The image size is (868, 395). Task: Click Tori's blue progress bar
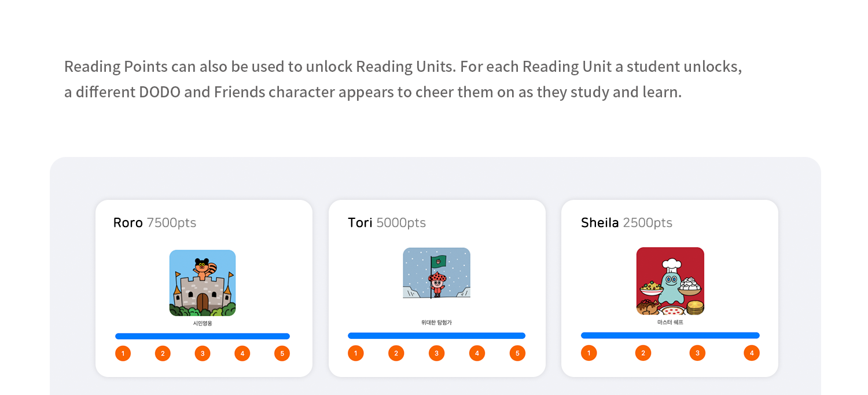pyautogui.click(x=436, y=335)
